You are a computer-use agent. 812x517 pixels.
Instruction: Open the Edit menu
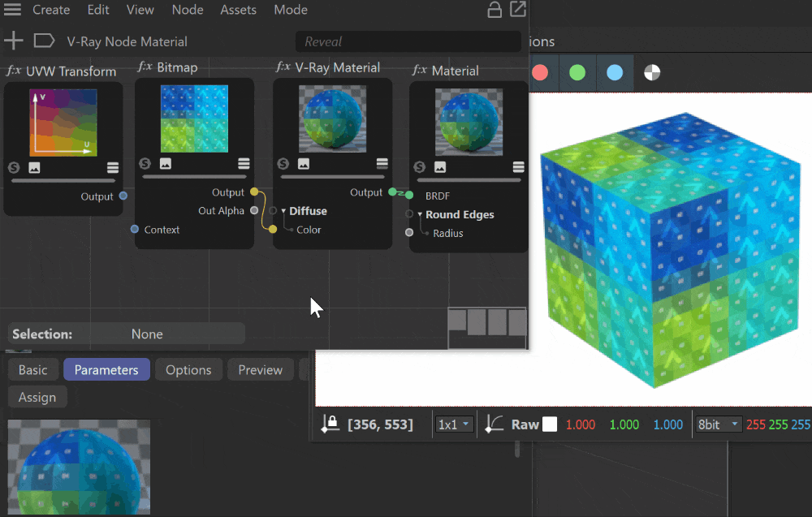98,9
